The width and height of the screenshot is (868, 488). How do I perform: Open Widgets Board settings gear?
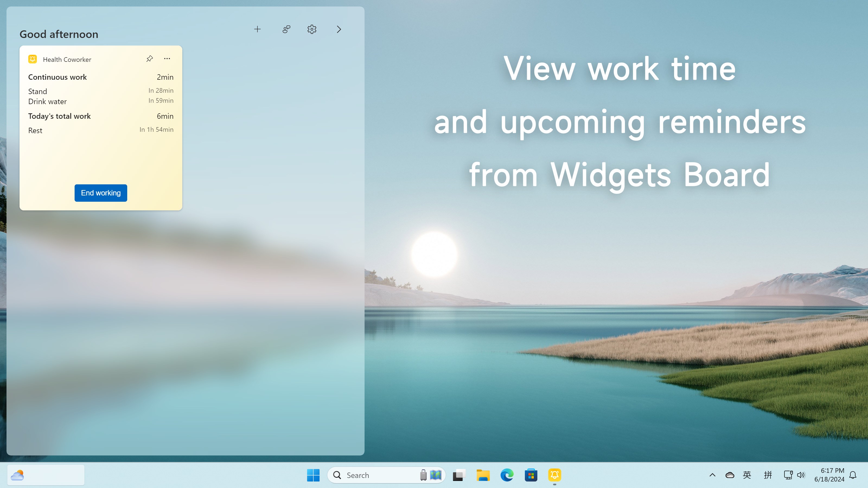[x=312, y=29]
